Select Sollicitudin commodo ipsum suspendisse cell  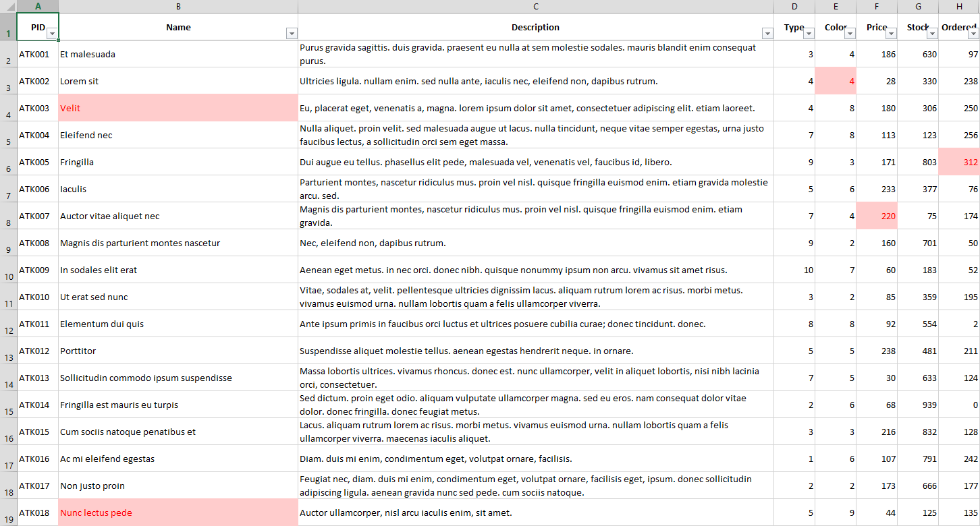(x=178, y=378)
